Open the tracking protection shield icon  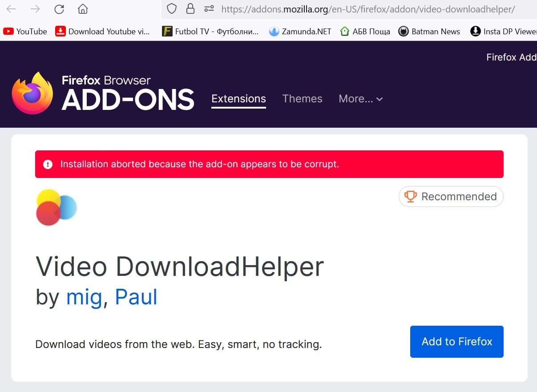click(172, 9)
